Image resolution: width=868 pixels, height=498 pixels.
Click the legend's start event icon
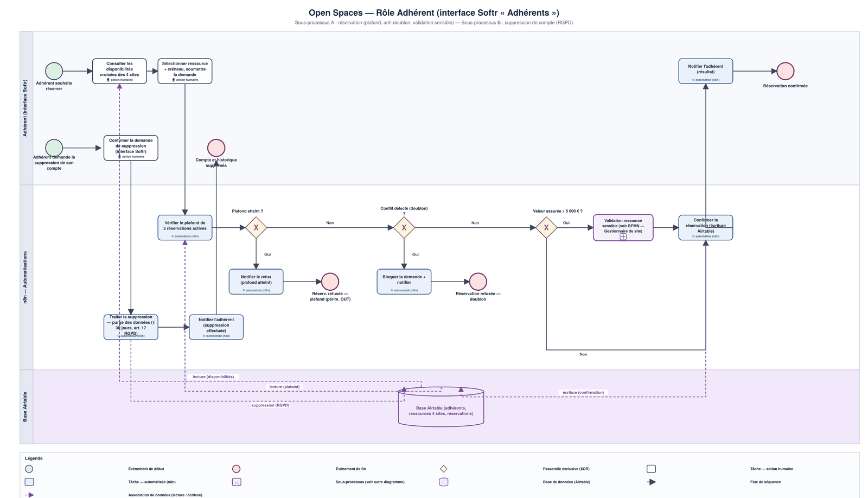[x=29, y=469]
